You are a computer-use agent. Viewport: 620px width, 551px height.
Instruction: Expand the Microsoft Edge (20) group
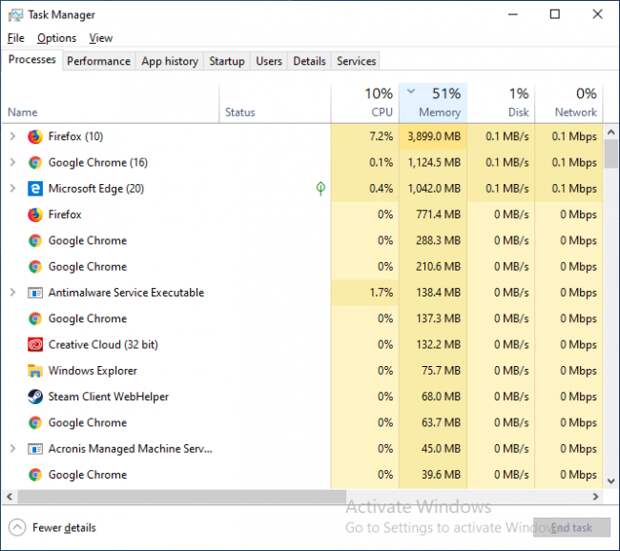[13, 189]
